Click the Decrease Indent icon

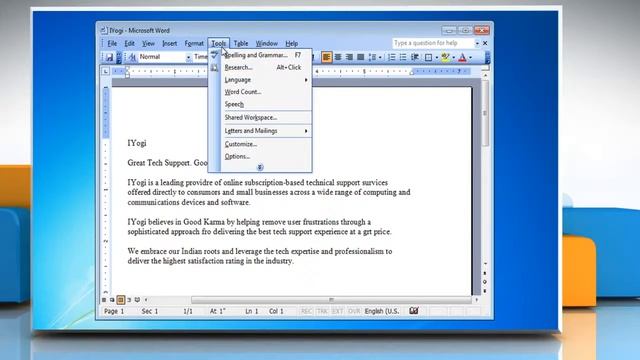[x=415, y=57]
